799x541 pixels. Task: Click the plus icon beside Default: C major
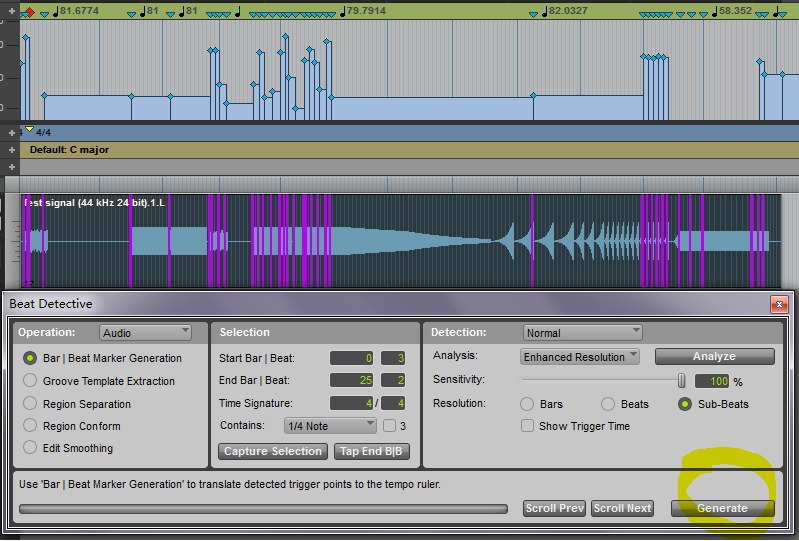pos(12,149)
